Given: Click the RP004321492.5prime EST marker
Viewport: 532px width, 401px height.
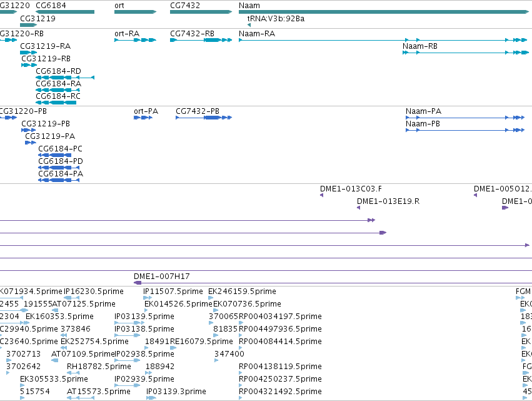Looking at the screenshot, I should (241, 398).
